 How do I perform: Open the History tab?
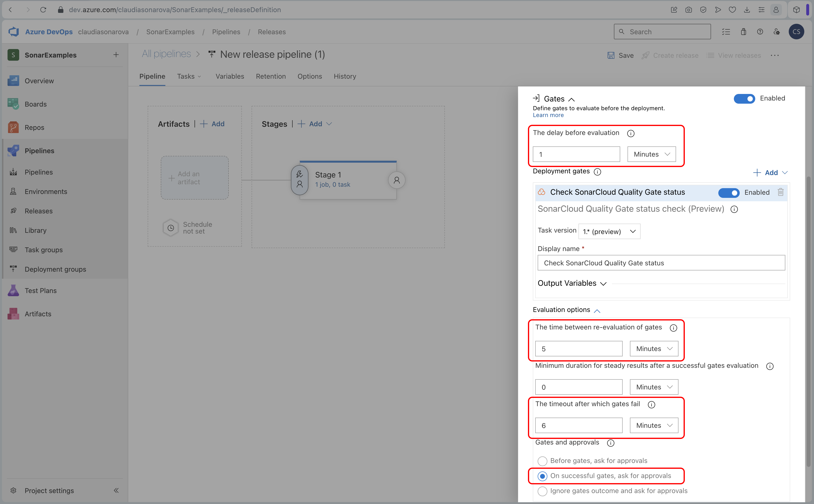click(345, 76)
